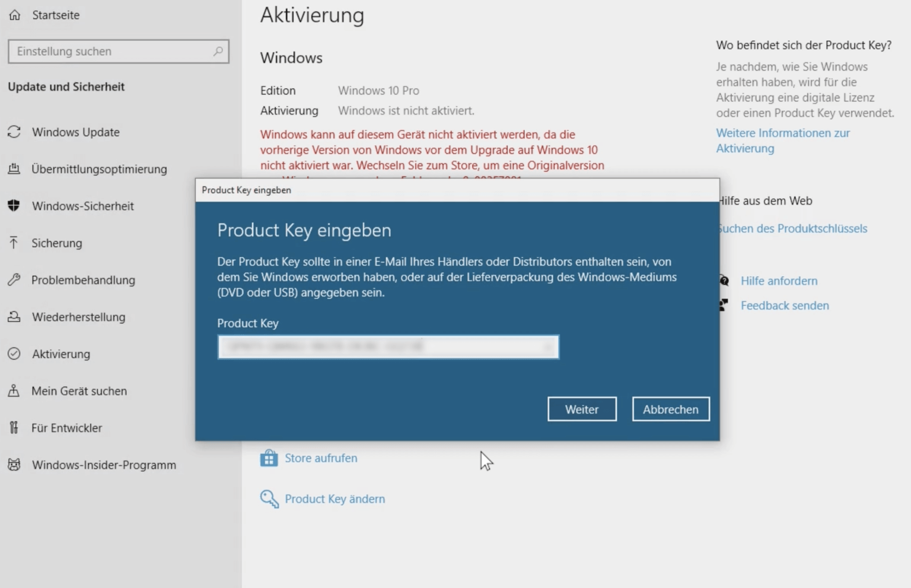
Task: Open Problembehandlung page
Action: [x=83, y=280]
